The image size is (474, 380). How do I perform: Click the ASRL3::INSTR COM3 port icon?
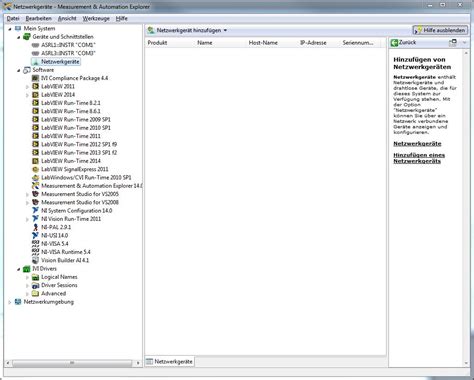[35, 53]
